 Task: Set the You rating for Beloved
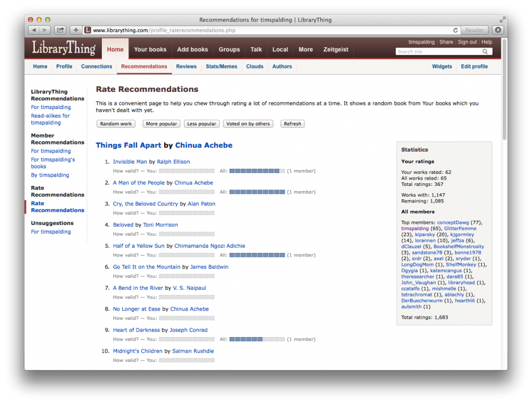pos(187,234)
